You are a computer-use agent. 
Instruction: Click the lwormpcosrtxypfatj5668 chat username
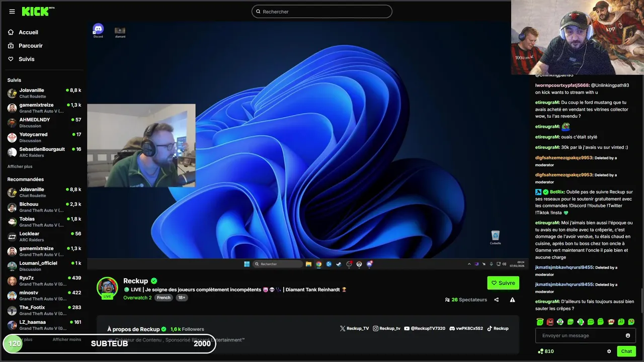click(x=562, y=85)
